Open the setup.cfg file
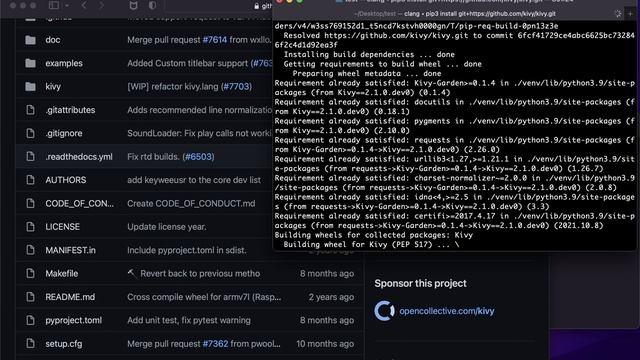The height and width of the screenshot is (360, 640). click(x=64, y=344)
